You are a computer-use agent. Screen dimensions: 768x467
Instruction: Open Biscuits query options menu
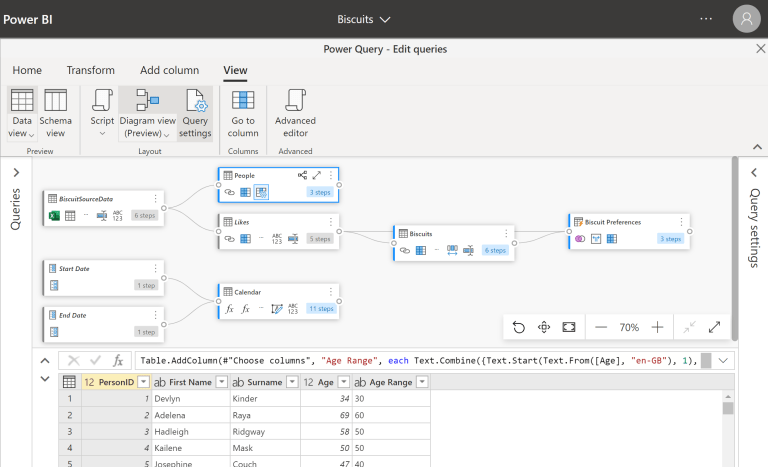pyautogui.click(x=506, y=233)
